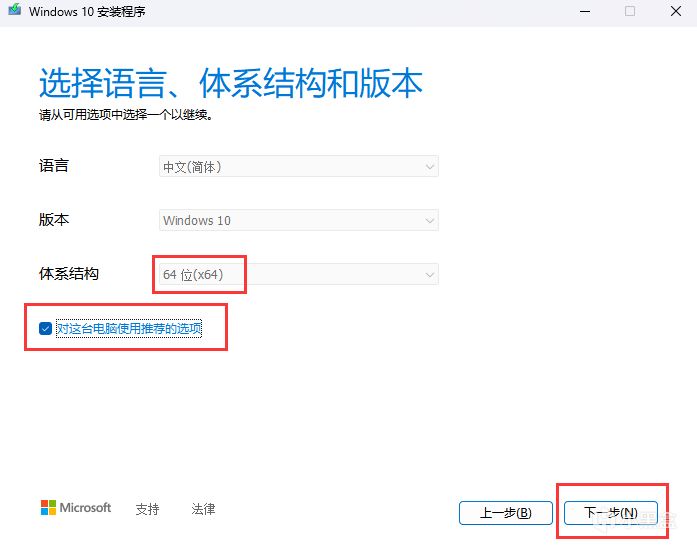Click the 选择语言、体系结构和版本 heading

pos(231,83)
